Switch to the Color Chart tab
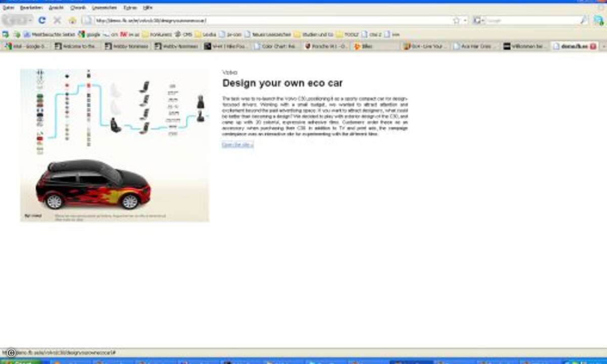 pyautogui.click(x=276, y=46)
